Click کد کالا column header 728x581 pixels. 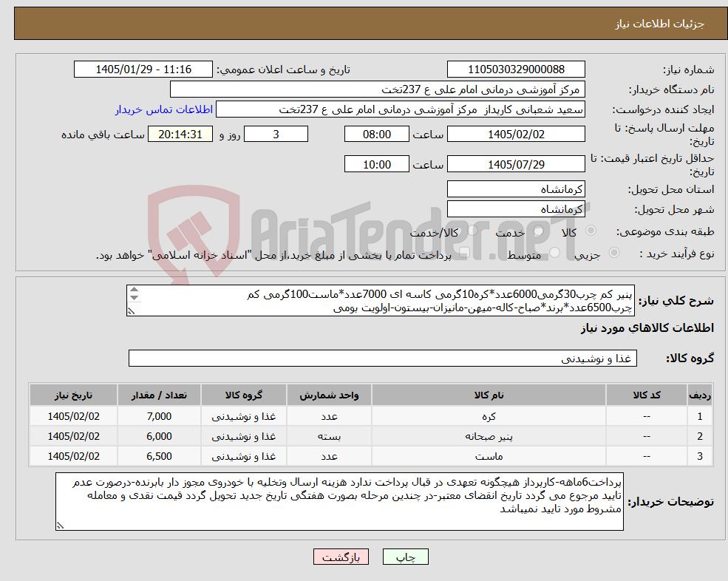[x=646, y=395]
